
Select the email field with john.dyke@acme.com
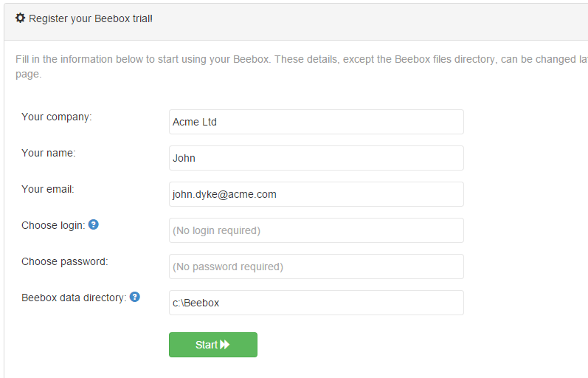316,194
